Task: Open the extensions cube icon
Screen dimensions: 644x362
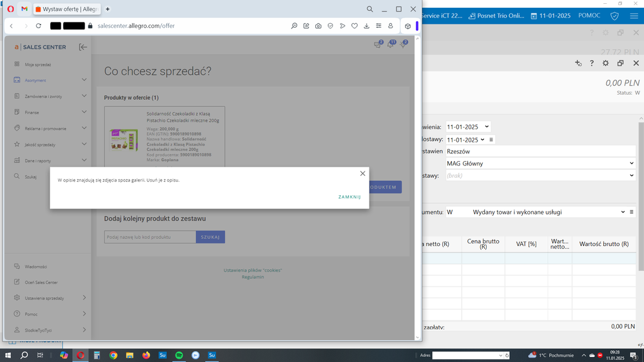Action: point(408,26)
